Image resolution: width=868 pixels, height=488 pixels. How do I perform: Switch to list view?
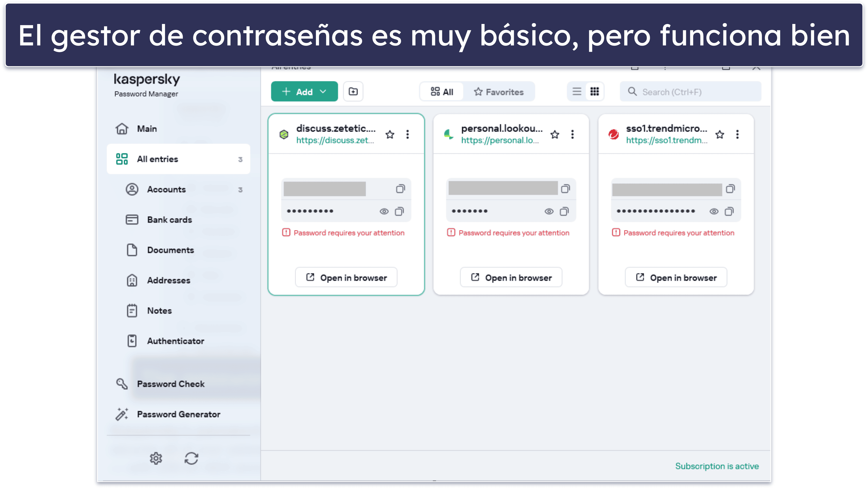(x=577, y=92)
